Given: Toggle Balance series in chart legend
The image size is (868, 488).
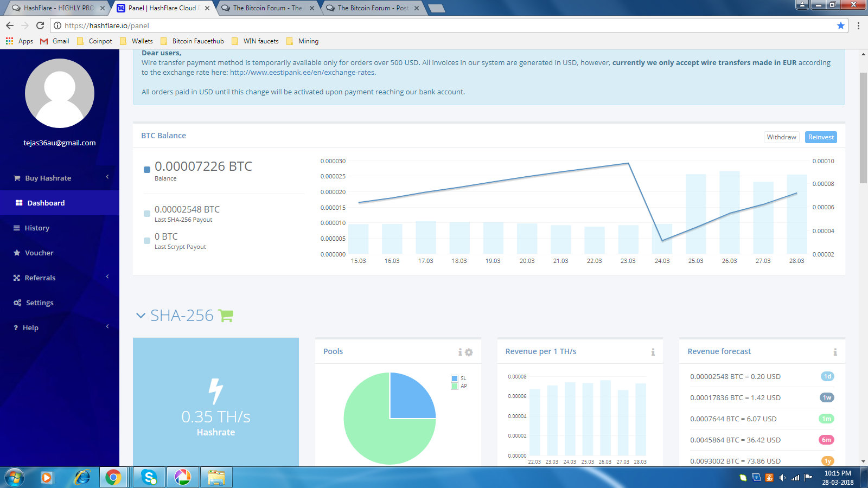Looking at the screenshot, I should (x=146, y=170).
